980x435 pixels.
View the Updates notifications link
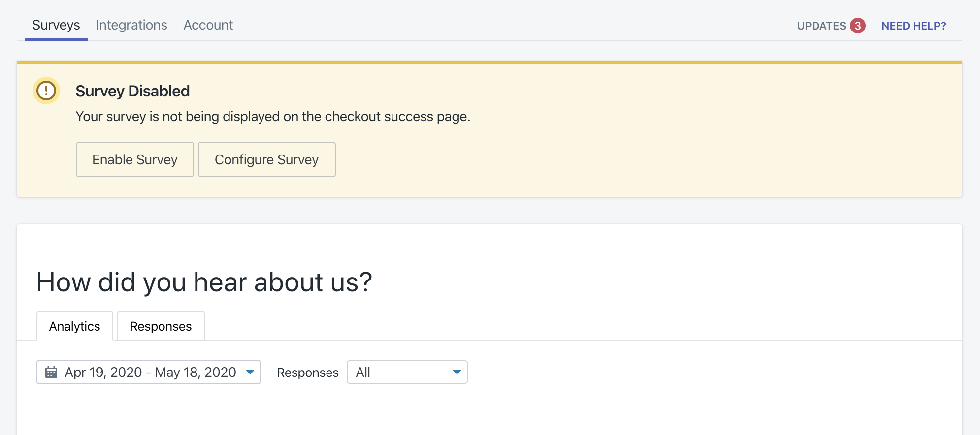pos(821,26)
